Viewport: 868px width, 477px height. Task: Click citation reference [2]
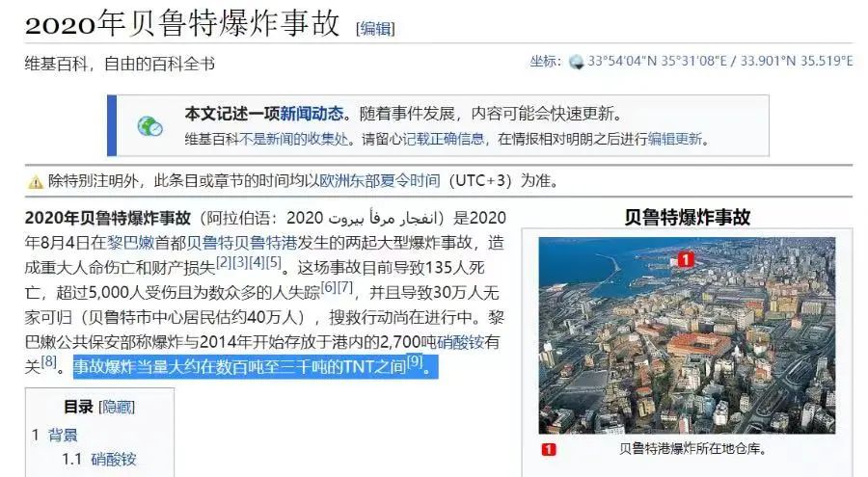click(223, 262)
